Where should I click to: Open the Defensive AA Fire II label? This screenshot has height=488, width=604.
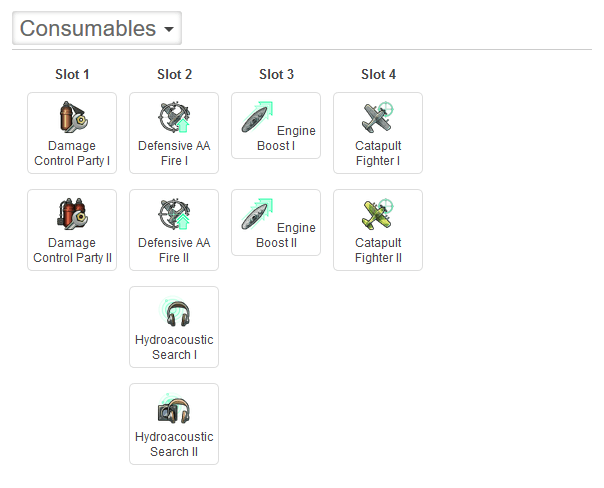click(x=174, y=250)
